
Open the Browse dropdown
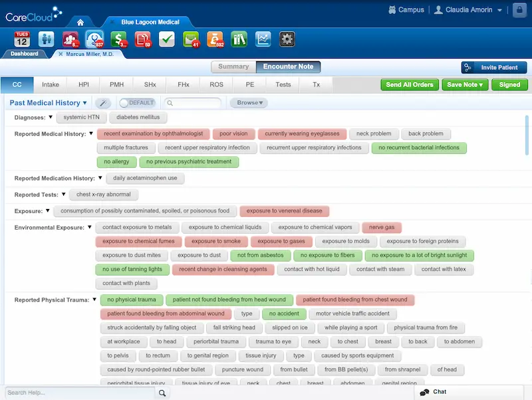[249, 102]
